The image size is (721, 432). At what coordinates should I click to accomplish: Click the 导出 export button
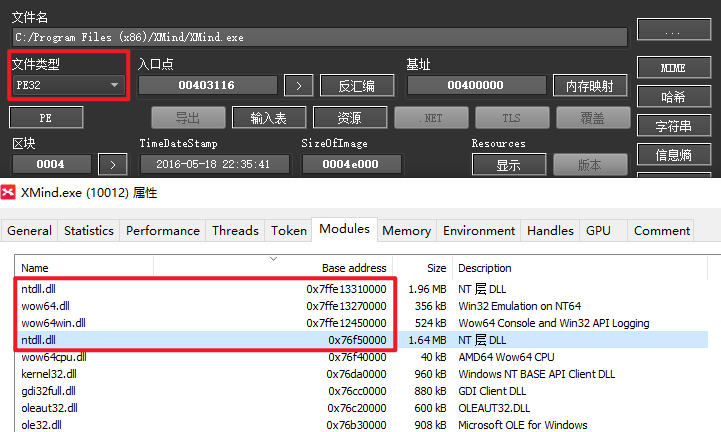pos(188,118)
